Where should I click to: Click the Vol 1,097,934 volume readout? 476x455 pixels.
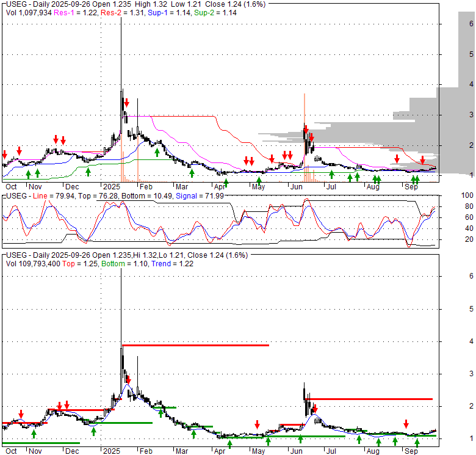coord(29,13)
